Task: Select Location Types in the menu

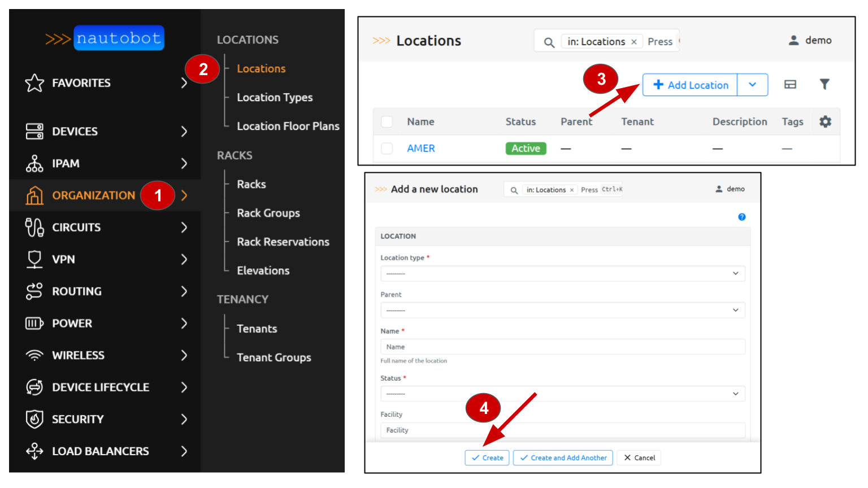Action: point(275,98)
